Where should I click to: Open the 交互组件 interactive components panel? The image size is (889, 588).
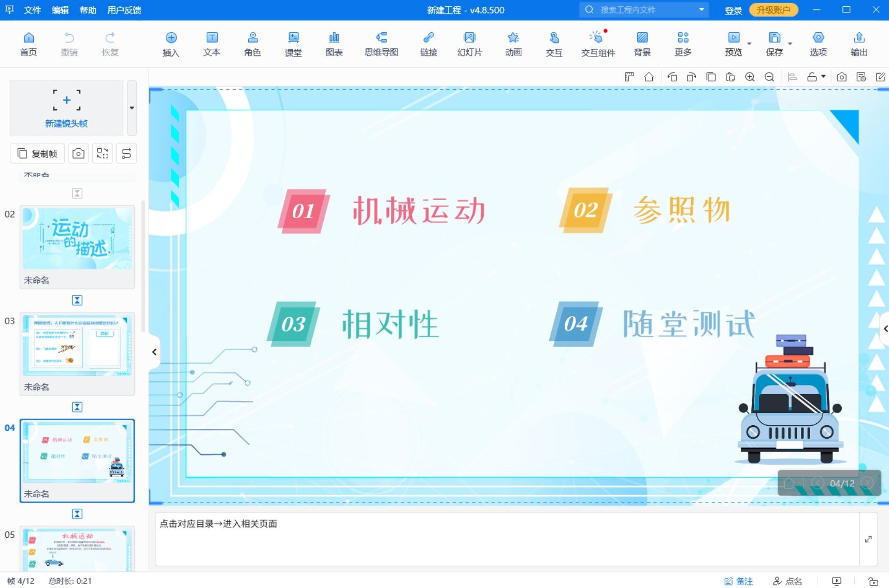[598, 44]
